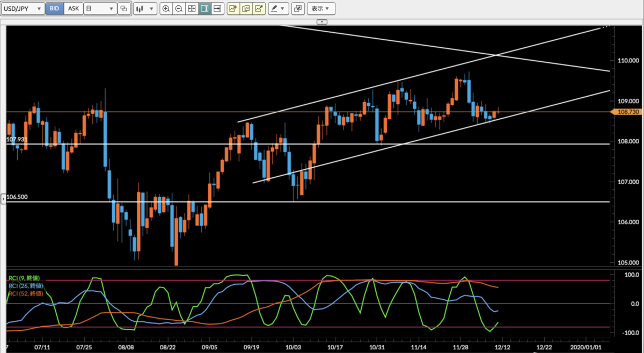Click the 108.730 current price tag
Viewport: 644px width, 353px height.
click(x=627, y=112)
